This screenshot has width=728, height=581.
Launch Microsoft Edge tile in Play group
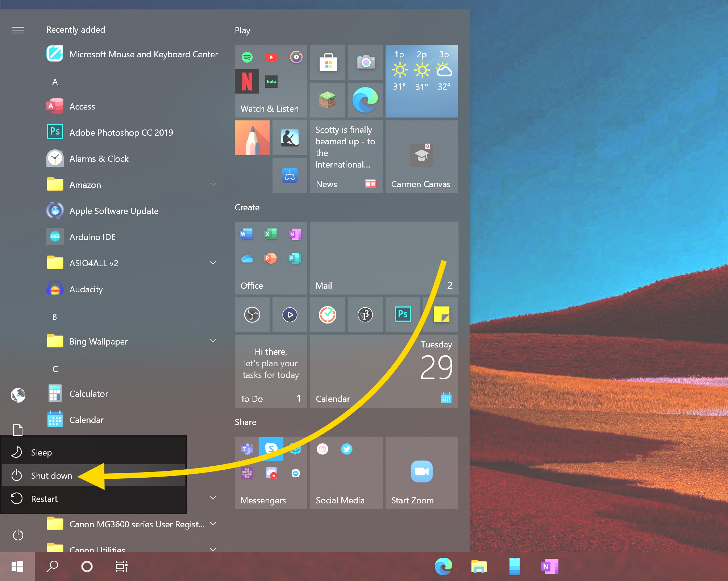365,100
